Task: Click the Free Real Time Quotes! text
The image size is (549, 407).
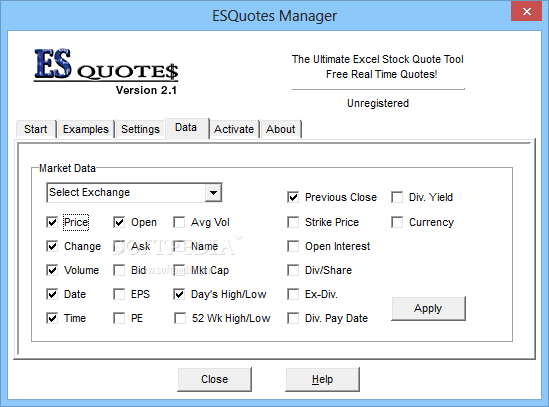Action: click(x=381, y=74)
